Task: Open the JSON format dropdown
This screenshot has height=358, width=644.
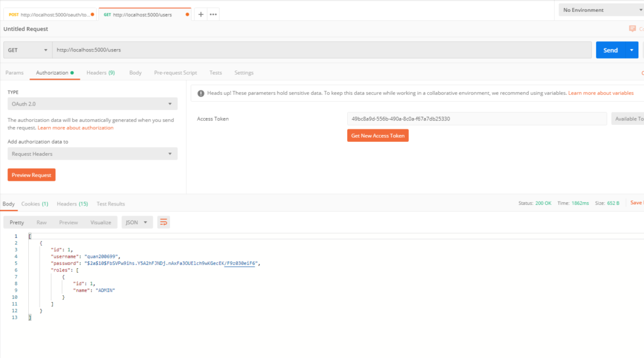Action: [x=137, y=222]
